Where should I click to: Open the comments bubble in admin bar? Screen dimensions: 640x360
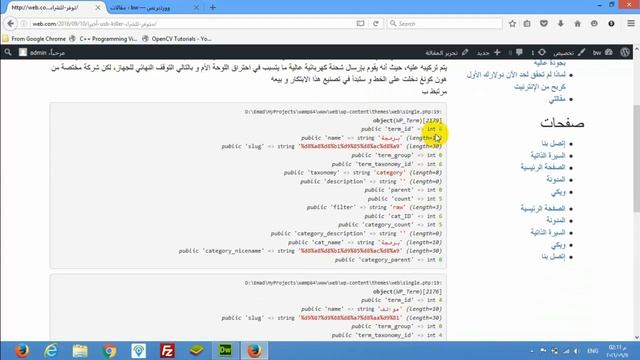[516, 53]
